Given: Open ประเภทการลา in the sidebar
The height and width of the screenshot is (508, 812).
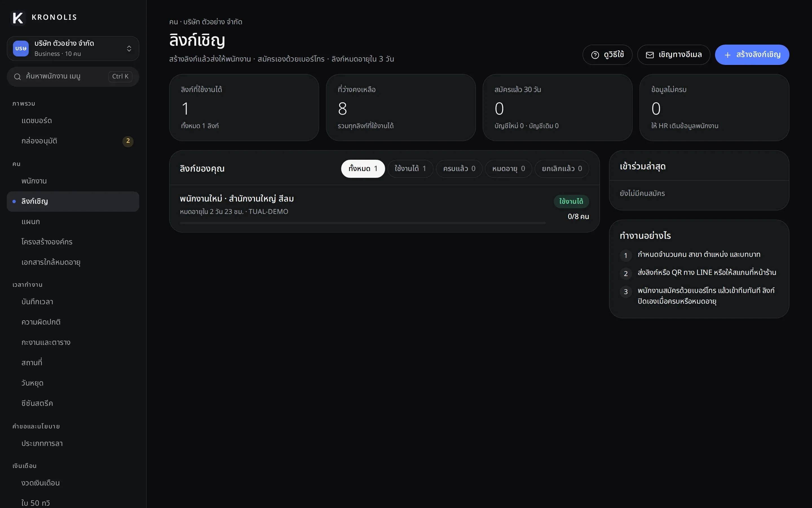Looking at the screenshot, I should (x=73, y=443).
